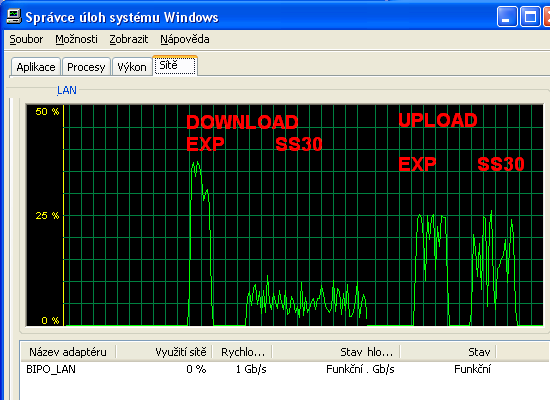Screen dimensions: 550x400
Task: Minimize the Task Manager window
Action: pos(507,16)
